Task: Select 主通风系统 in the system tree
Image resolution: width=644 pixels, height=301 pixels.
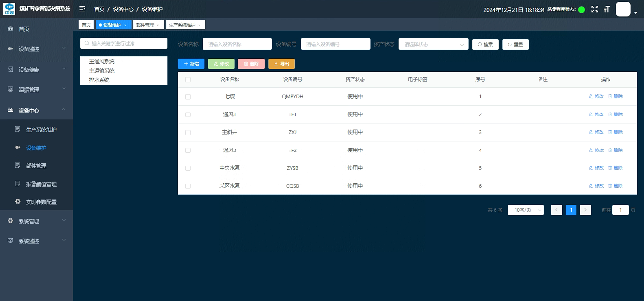Action: pos(102,62)
